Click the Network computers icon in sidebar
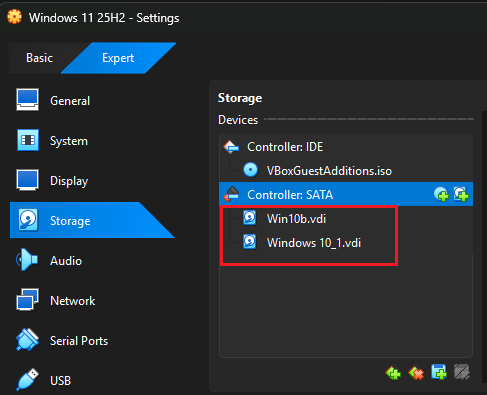 pos(27,299)
